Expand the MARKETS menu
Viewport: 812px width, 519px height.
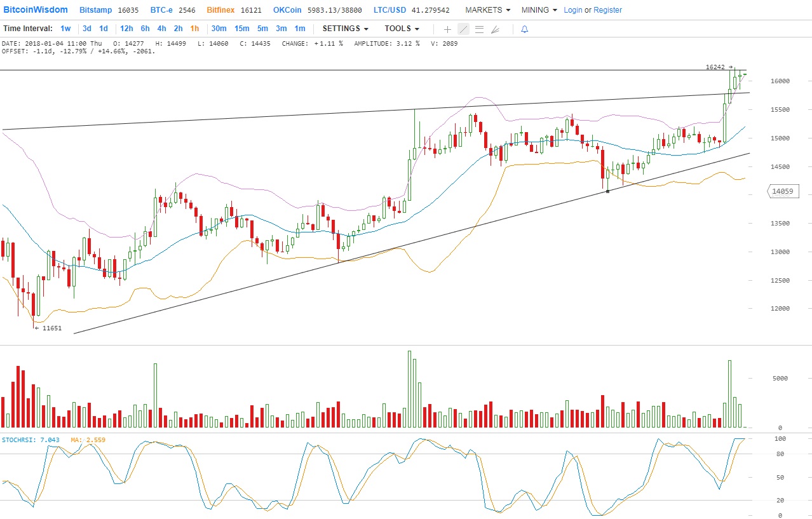pyautogui.click(x=487, y=10)
